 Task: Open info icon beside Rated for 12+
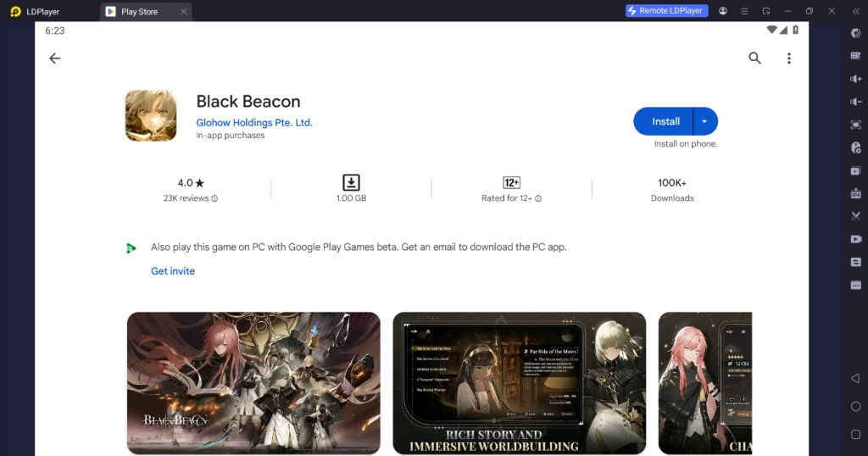[538, 198]
